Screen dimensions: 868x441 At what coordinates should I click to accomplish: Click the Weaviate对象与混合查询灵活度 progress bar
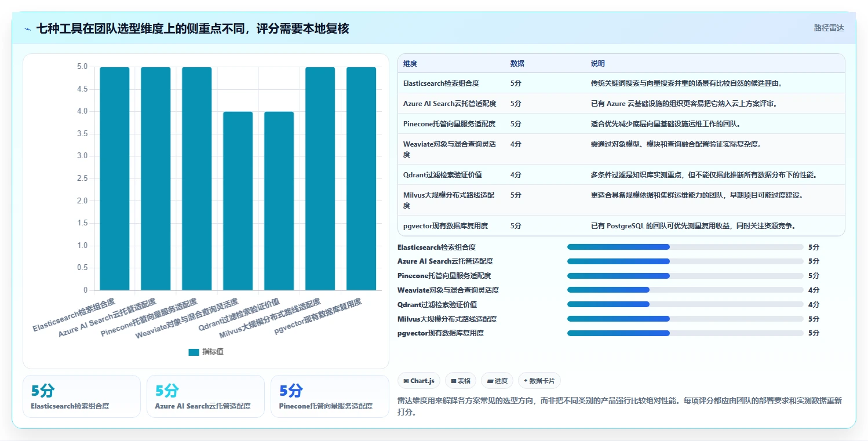pyautogui.click(x=685, y=290)
